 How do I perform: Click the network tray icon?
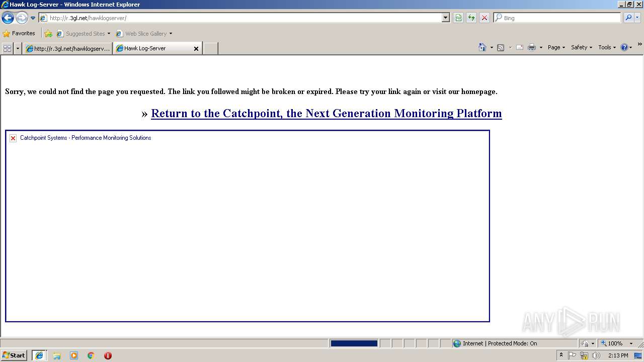(x=584, y=355)
